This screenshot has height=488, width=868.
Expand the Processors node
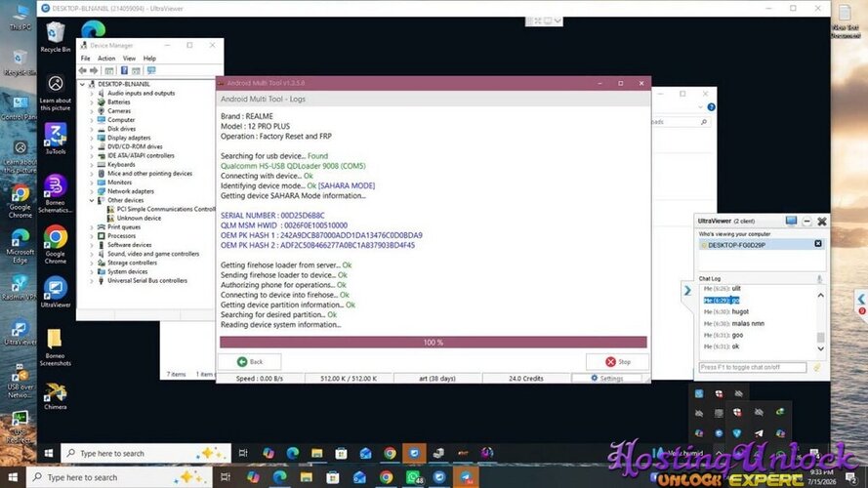click(92, 235)
